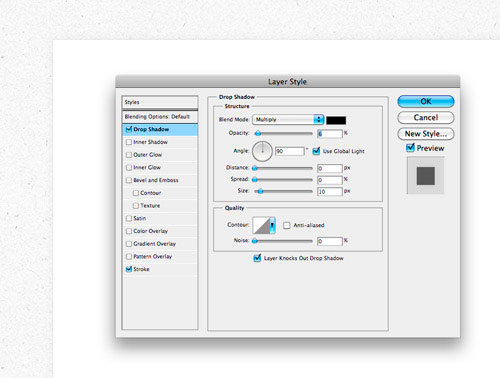Screen dimensions: 500x378
Task: Select Blending Options: Default
Action: tap(160, 117)
